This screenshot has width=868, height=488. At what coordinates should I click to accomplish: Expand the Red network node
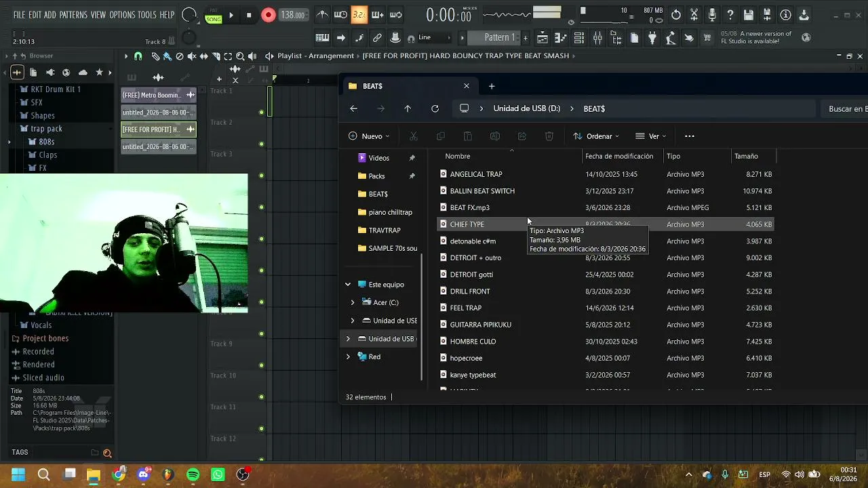348,357
